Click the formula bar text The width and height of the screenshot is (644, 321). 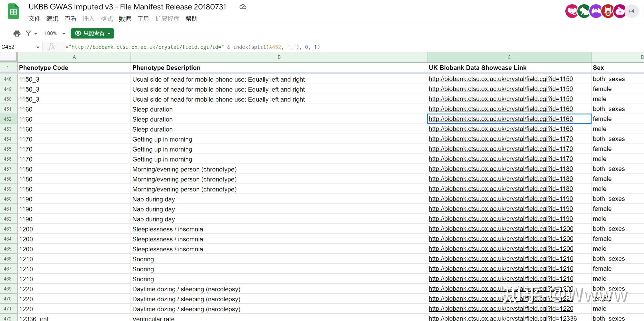[x=193, y=47]
